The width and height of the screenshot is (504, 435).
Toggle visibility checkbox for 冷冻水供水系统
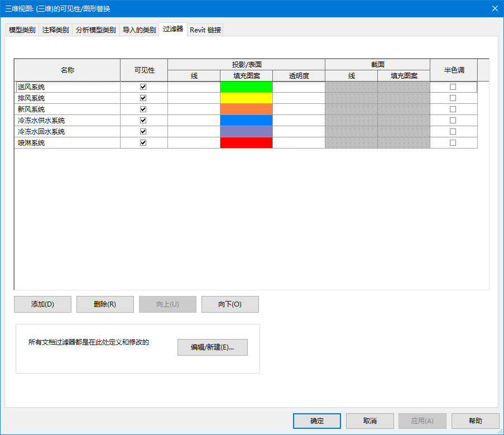143,120
